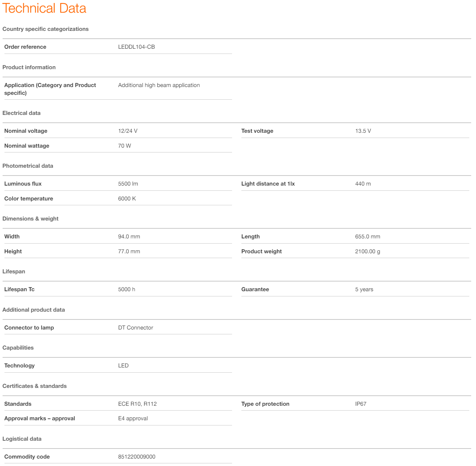This screenshot has width=476, height=466.
Task: Click the commodity code 851220009000
Action: pos(136,457)
